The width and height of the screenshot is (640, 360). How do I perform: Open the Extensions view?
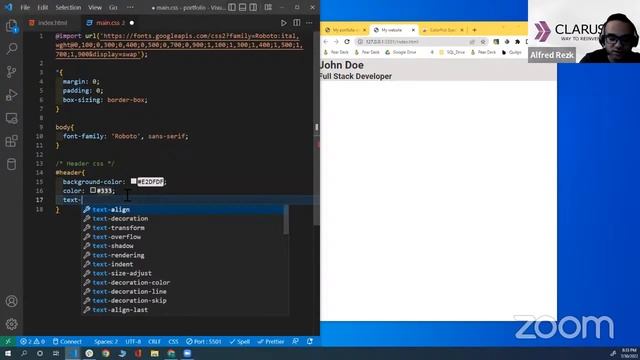[x=11, y=141]
